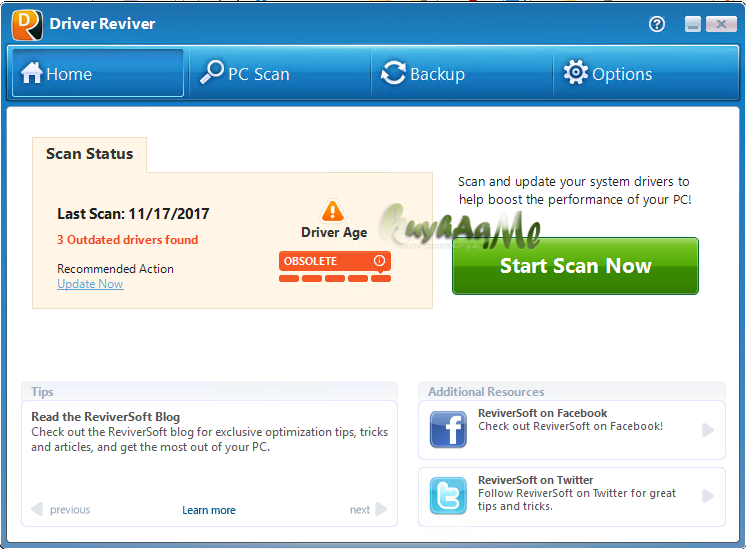Click the Twitter bird icon
The width and height of the screenshot is (746, 549).
point(448,496)
